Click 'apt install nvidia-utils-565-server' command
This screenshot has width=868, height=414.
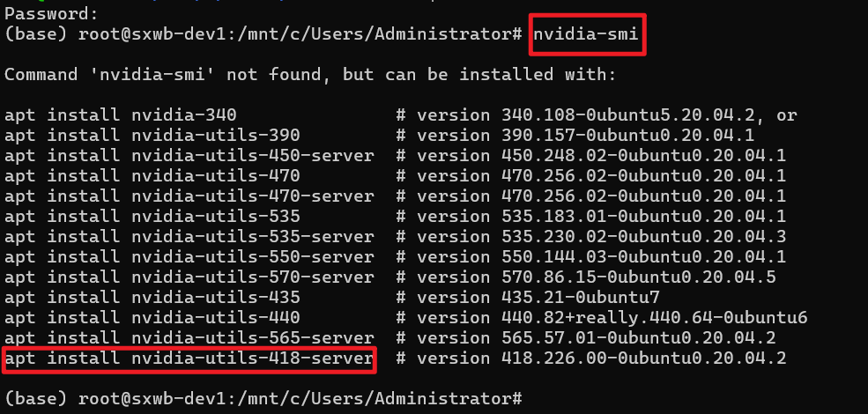point(189,337)
